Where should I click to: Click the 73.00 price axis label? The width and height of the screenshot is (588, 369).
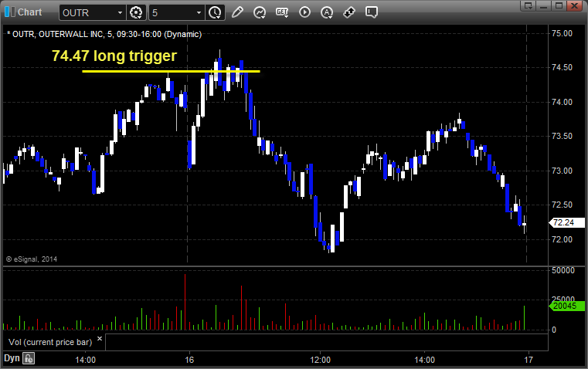[x=563, y=171]
